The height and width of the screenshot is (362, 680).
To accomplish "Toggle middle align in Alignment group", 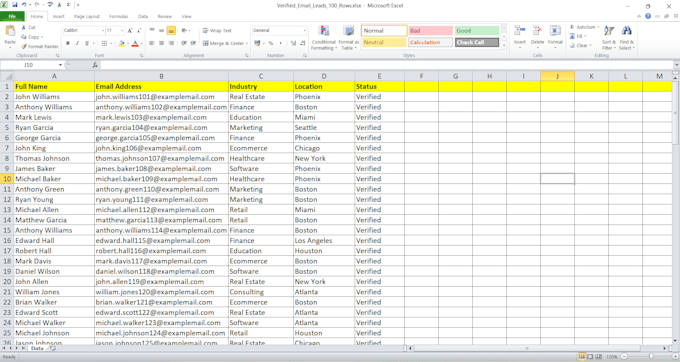I will tap(161, 30).
